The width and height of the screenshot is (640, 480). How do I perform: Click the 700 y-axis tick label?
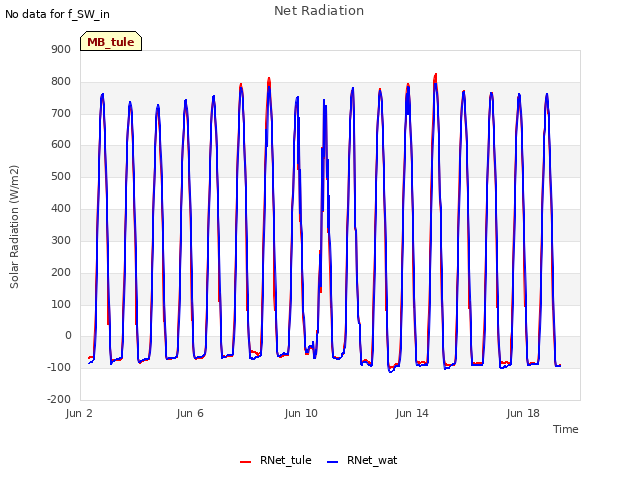click(61, 113)
